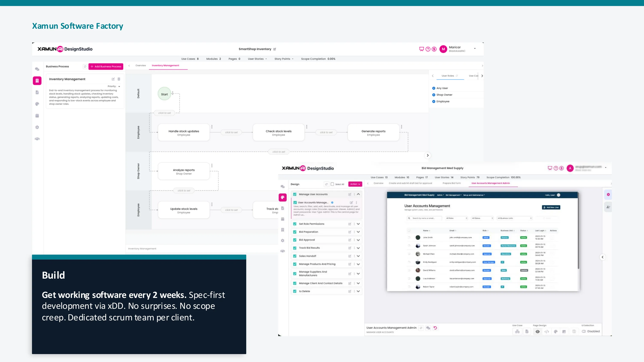Collapse the Manage User Accounts section chevron
Image resolution: width=644 pixels, height=362 pixels.
point(358,194)
